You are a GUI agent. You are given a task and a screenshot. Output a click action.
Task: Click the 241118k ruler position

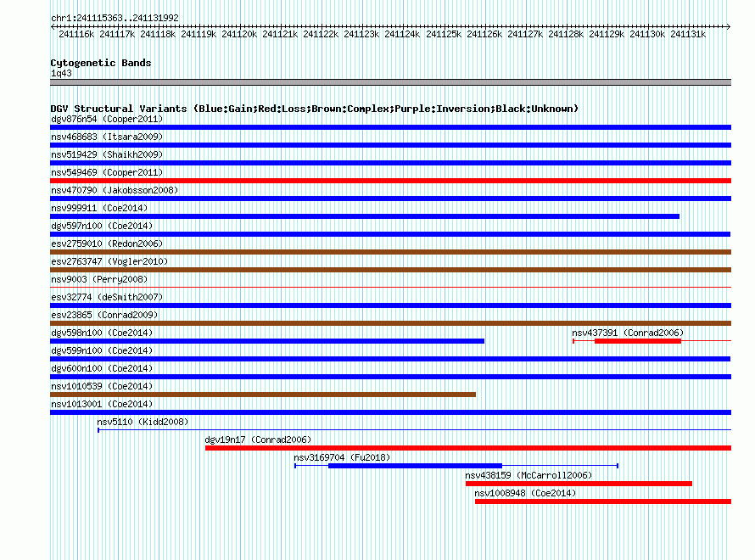pos(158,34)
